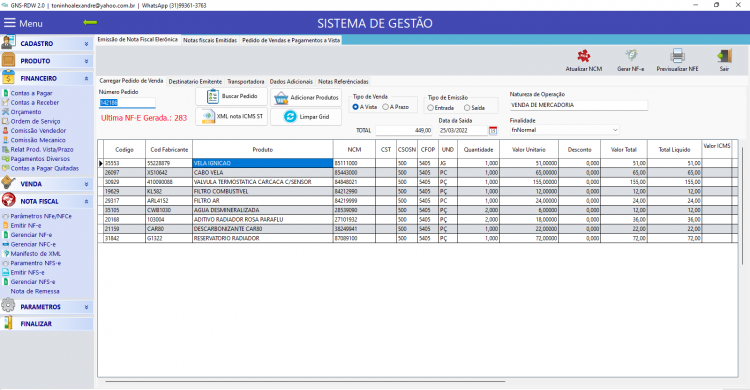
Task: Collapse the FINANCEIRO sidebar section
Action: pos(87,78)
